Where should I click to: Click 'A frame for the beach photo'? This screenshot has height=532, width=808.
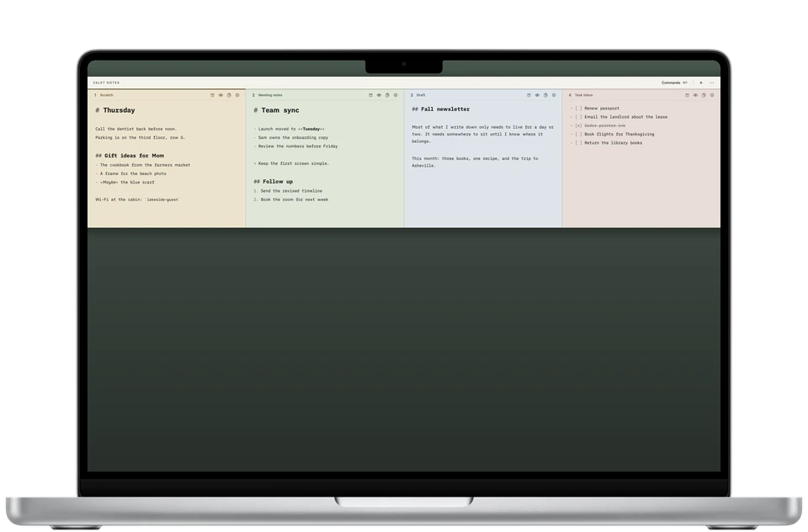131,173
